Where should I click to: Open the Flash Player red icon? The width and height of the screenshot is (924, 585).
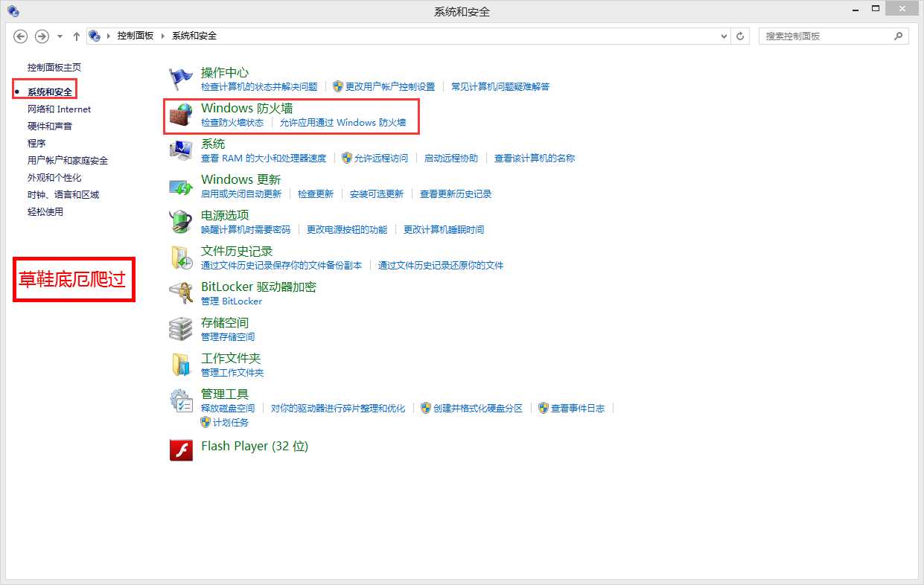(x=181, y=450)
